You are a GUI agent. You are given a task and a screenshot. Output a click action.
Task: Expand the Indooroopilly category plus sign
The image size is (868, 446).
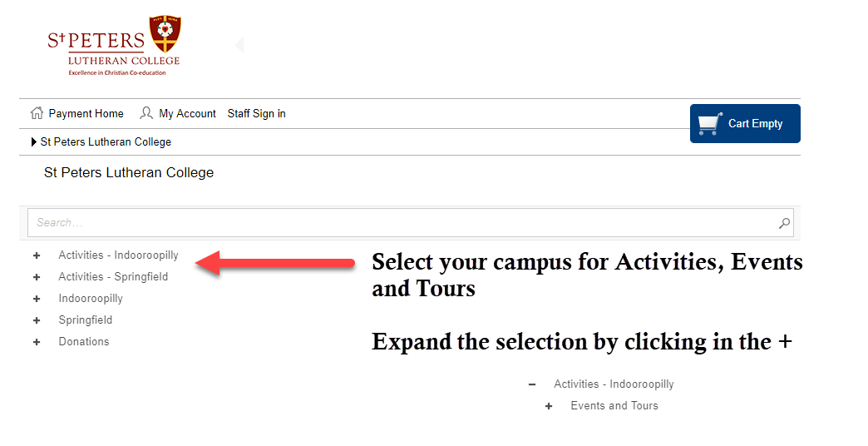click(x=37, y=299)
